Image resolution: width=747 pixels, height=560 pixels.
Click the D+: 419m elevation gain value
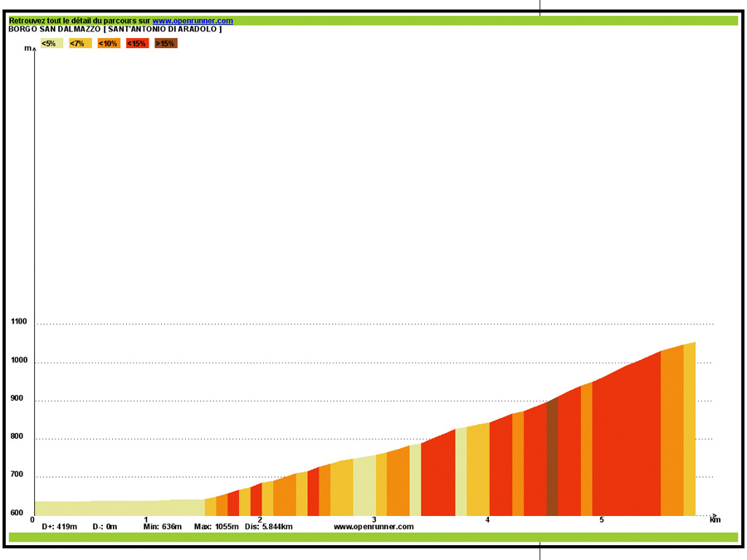click(x=60, y=527)
